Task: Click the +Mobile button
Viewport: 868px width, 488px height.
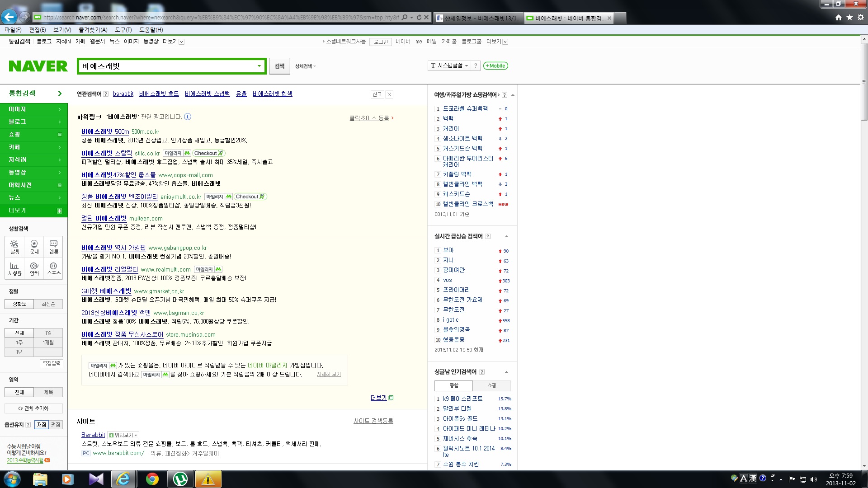Action: (x=495, y=66)
